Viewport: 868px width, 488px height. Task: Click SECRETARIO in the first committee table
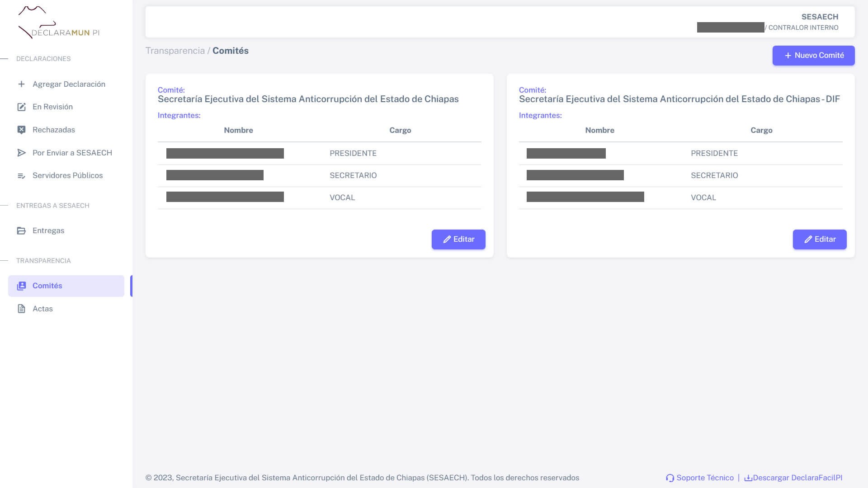pos(353,175)
